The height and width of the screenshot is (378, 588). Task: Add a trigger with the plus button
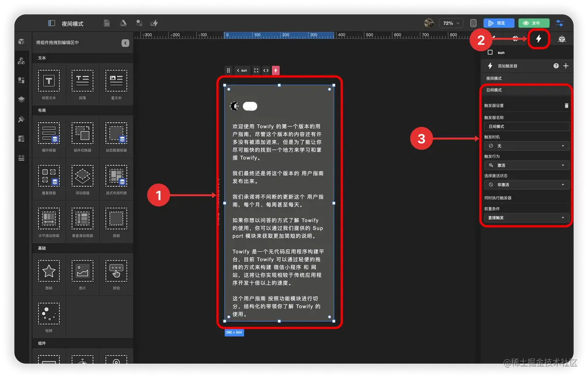566,66
